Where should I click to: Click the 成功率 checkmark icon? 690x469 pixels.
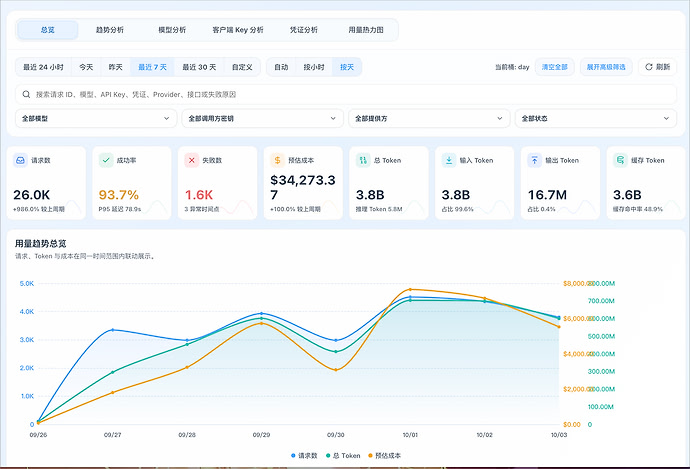pyautogui.click(x=106, y=161)
